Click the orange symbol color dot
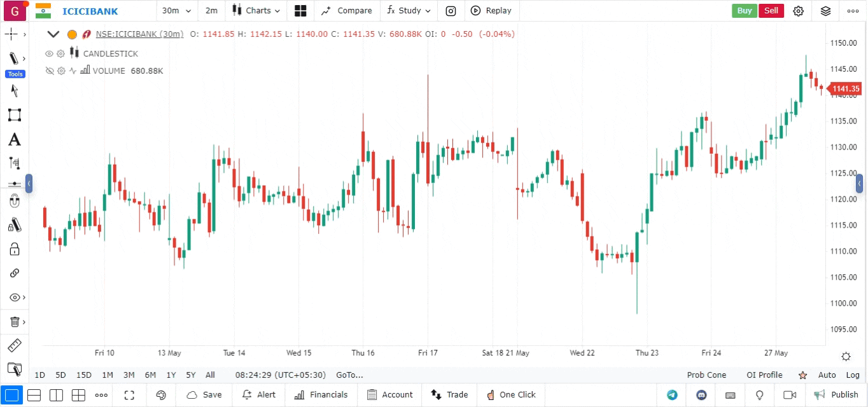This screenshot has height=407, width=868. point(72,34)
